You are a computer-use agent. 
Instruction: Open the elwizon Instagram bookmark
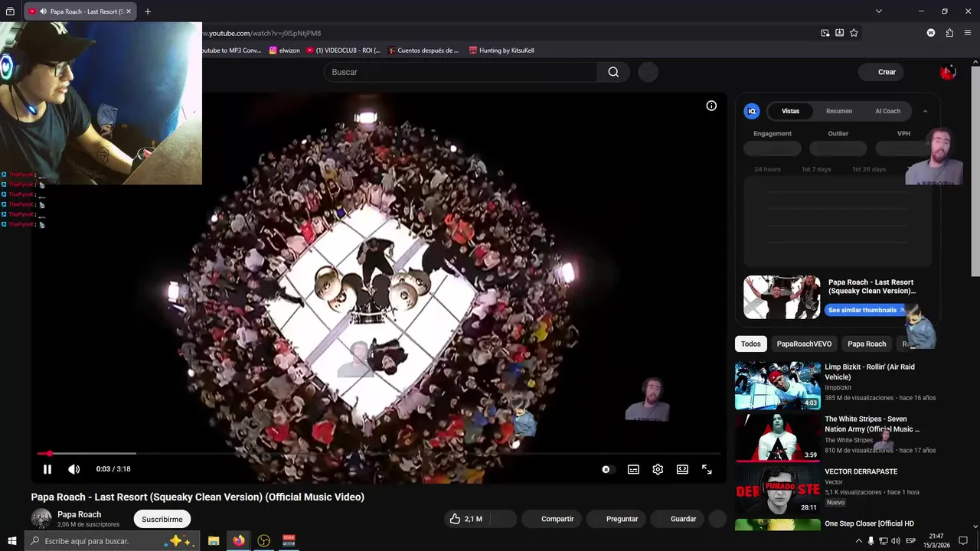click(284, 51)
